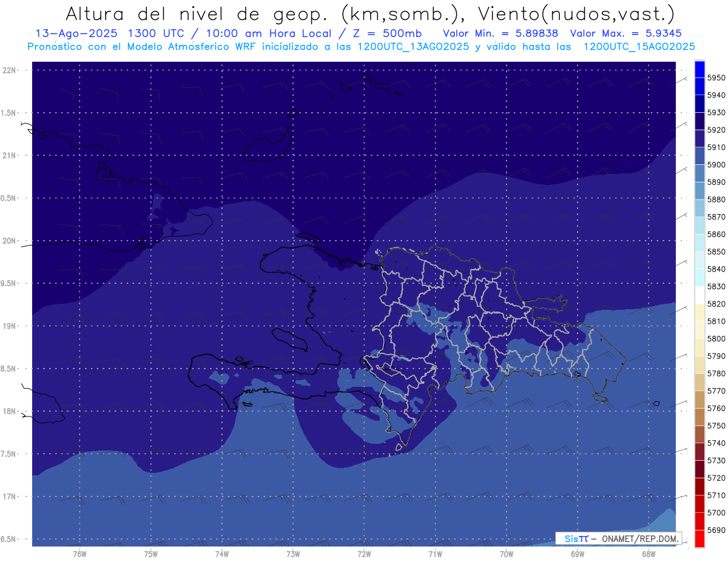Click the 1.5N latitude axis label

coord(9,113)
